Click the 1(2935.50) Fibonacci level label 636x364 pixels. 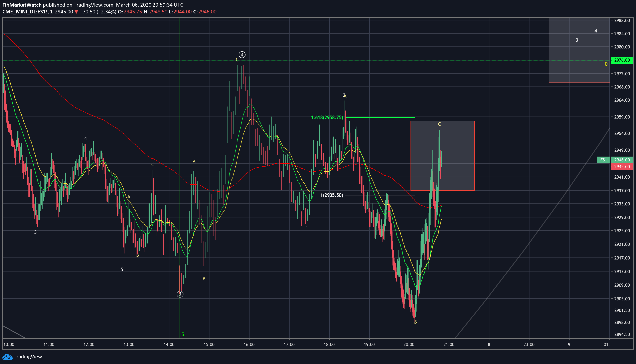click(x=332, y=195)
